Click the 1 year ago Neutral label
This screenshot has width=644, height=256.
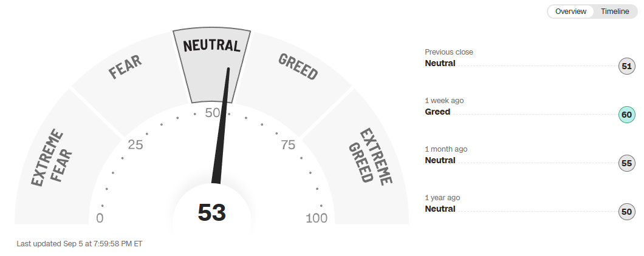pos(440,209)
